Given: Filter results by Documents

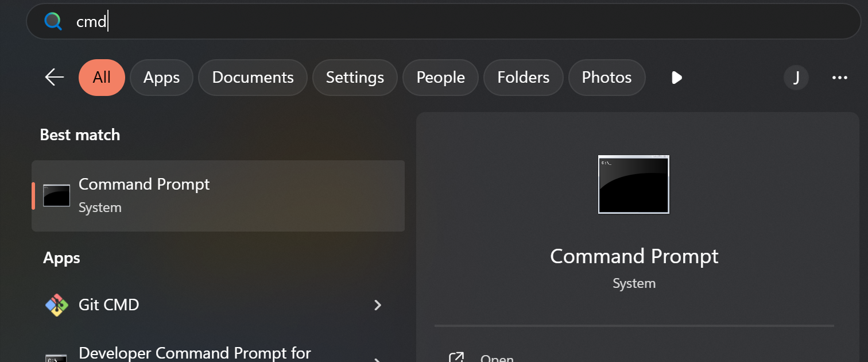Looking at the screenshot, I should click(253, 77).
